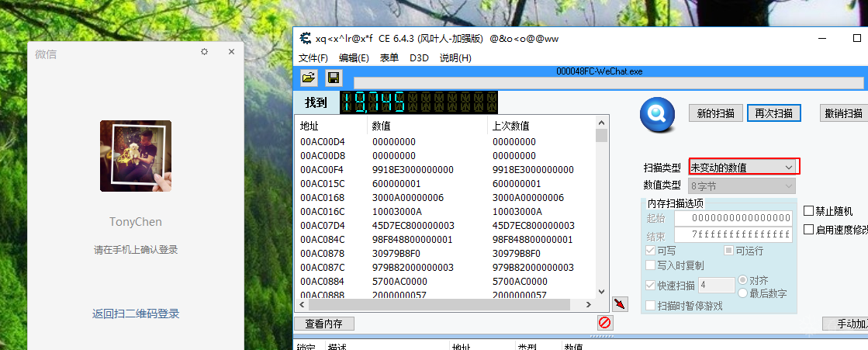This screenshot has height=350, width=868.
Task: Open the 表单 menu
Action: click(389, 58)
